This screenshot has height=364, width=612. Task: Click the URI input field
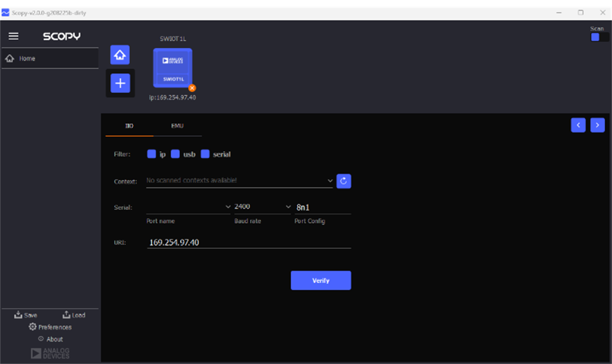point(249,242)
